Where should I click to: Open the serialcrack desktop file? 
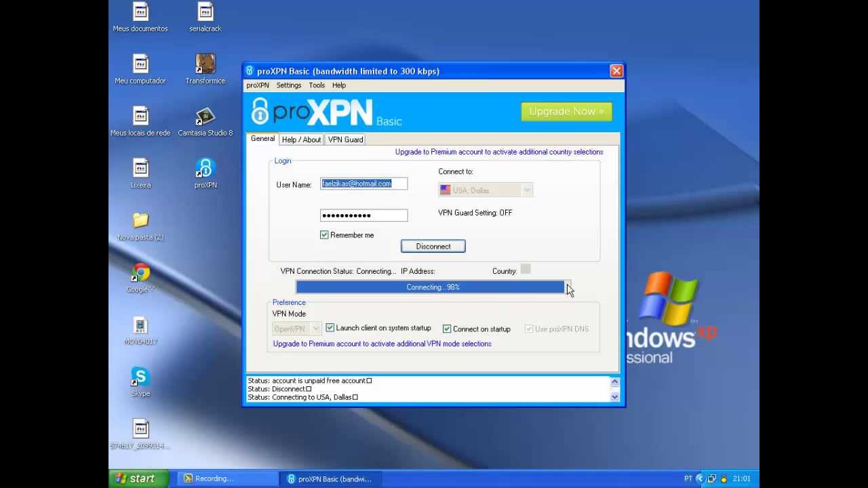tap(205, 12)
